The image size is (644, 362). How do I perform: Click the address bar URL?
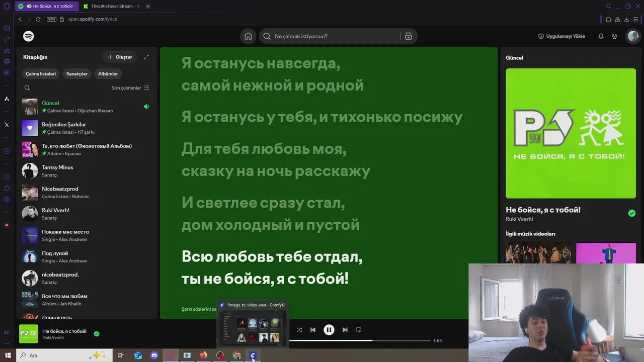[93, 19]
